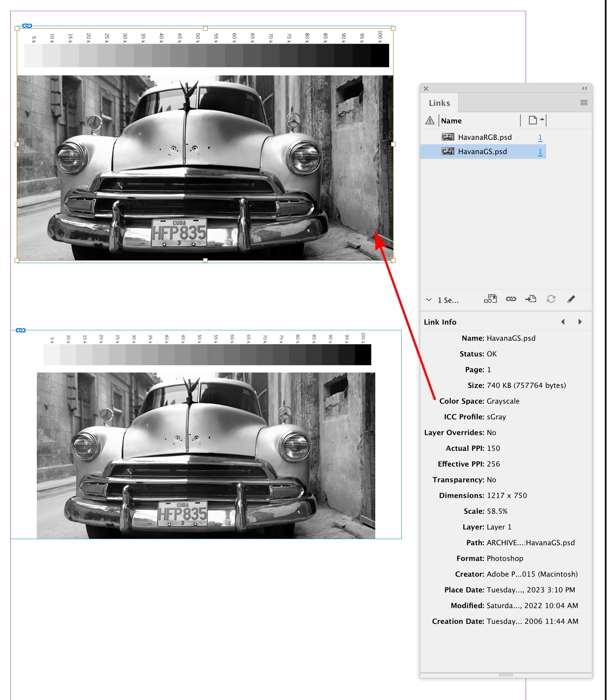Click the ICC Profile sGray value
609x700 pixels.
[496, 417]
